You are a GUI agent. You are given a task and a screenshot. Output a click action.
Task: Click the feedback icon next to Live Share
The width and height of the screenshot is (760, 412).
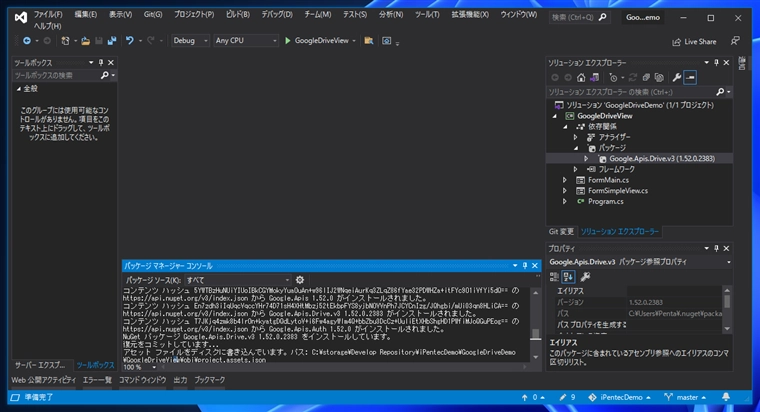coord(735,41)
